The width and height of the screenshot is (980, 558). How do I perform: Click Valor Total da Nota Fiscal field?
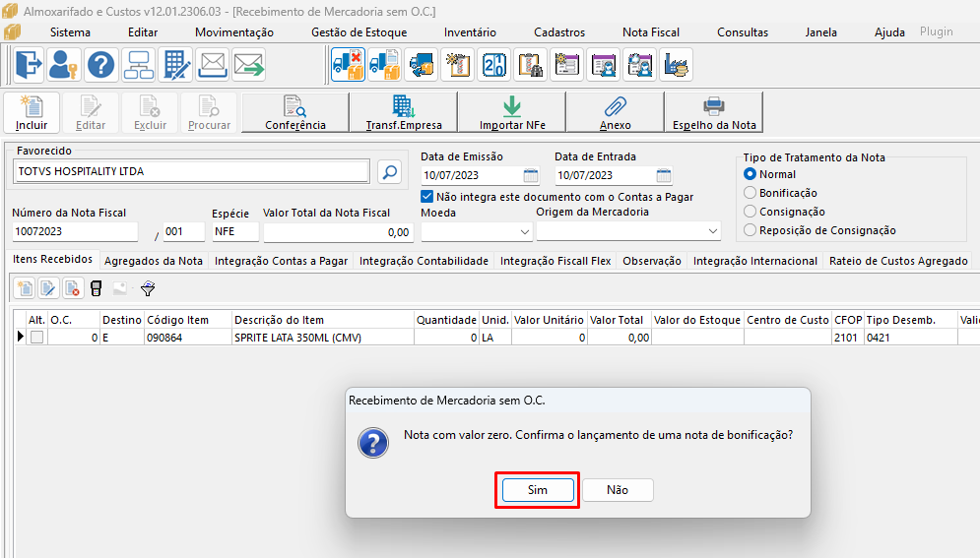click(x=338, y=232)
